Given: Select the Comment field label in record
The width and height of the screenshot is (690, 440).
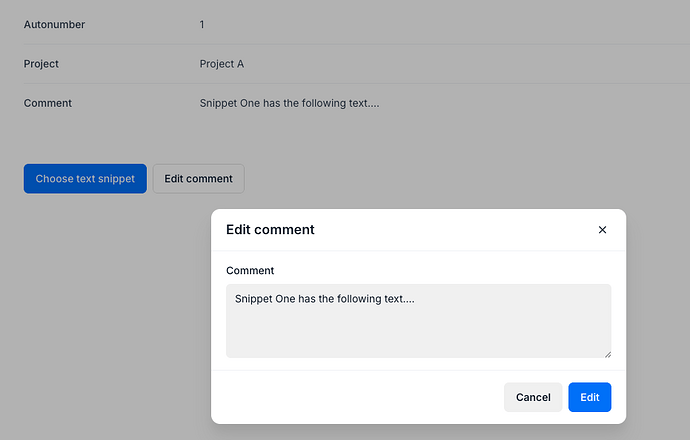Looking at the screenshot, I should (x=48, y=103).
